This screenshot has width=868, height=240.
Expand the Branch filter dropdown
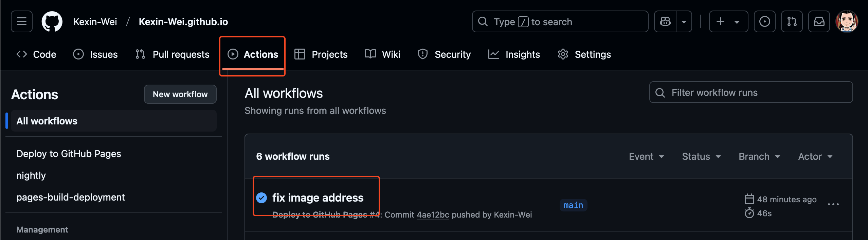tap(759, 156)
